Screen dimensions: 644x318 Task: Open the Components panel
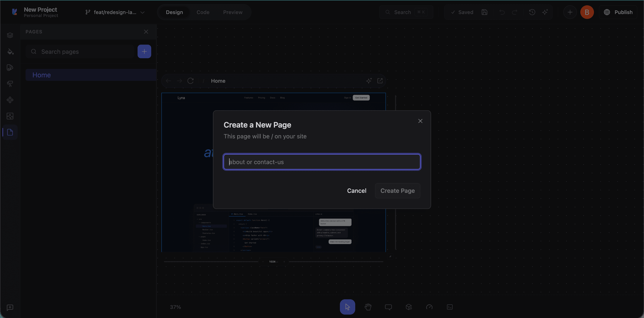pos(10,100)
